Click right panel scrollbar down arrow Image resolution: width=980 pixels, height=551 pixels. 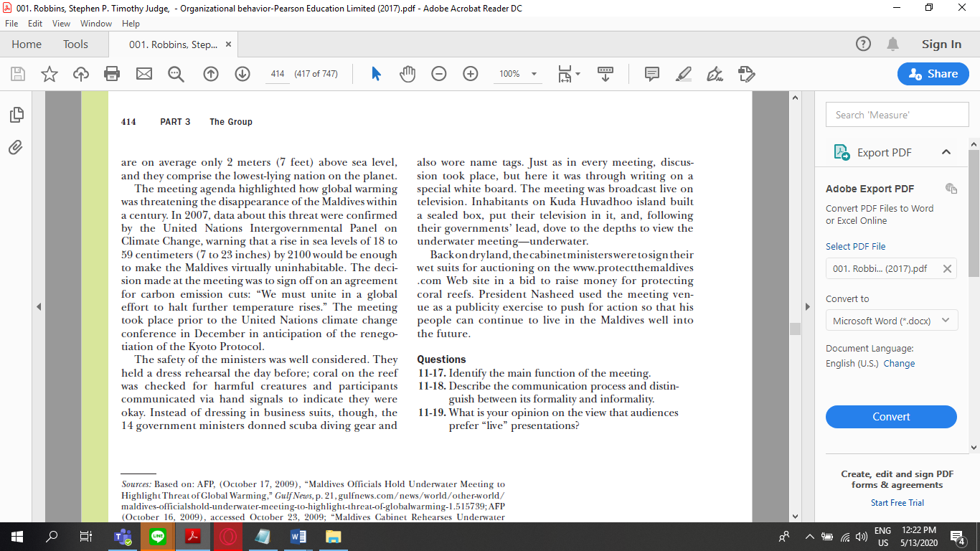coord(974,448)
